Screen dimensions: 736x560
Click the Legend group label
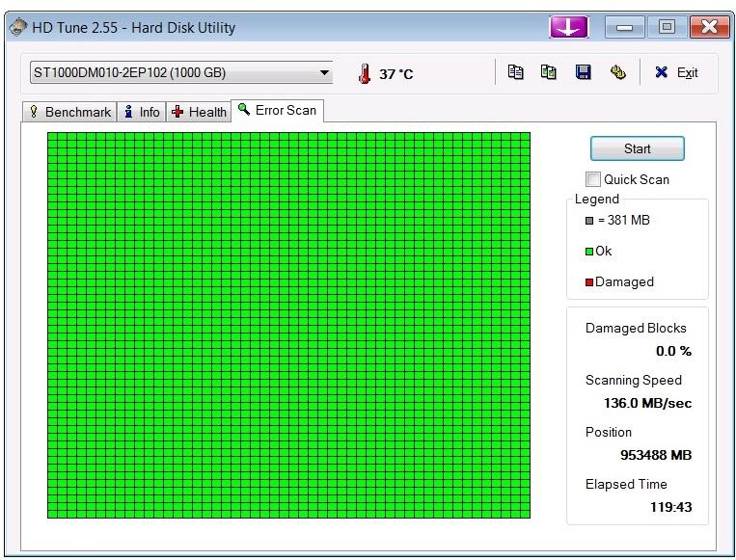(x=596, y=200)
